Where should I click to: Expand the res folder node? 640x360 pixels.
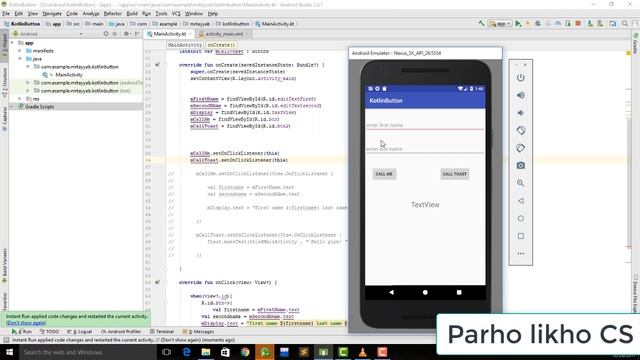click(20, 99)
